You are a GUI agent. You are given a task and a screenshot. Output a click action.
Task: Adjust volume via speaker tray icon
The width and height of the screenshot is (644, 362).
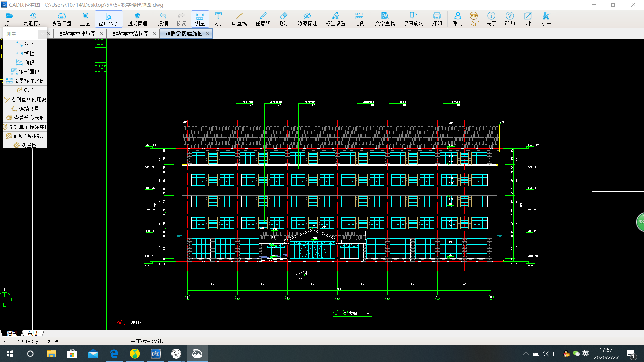pos(546,354)
